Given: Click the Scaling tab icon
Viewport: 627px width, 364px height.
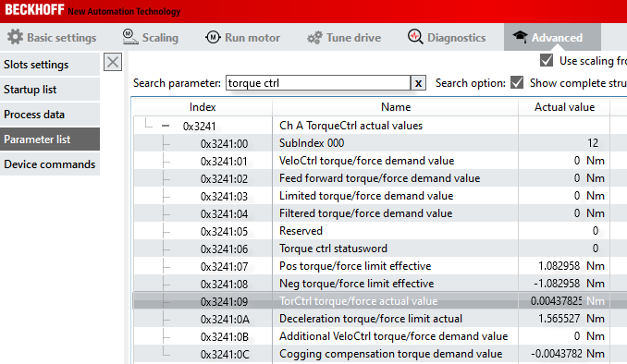Looking at the screenshot, I should pyautogui.click(x=130, y=37).
